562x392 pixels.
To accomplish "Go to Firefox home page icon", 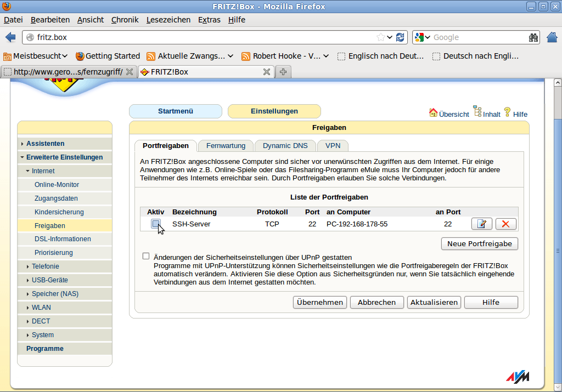I will (x=552, y=37).
